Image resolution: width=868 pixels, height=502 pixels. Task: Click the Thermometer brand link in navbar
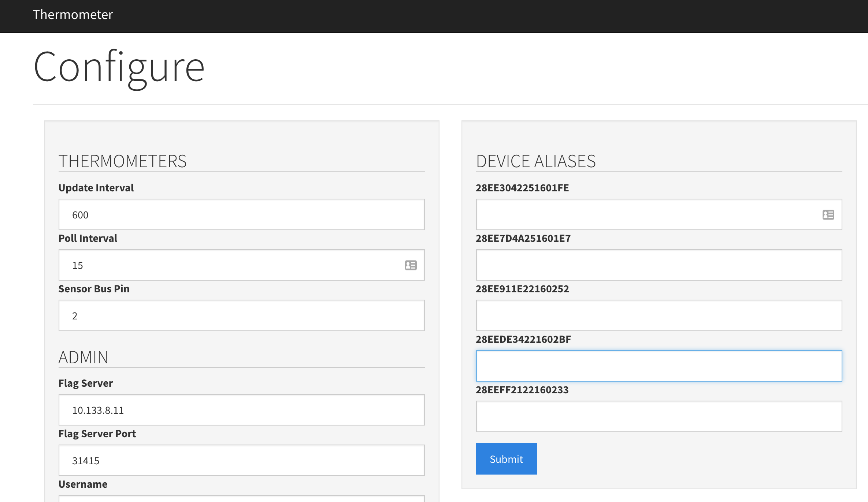coord(73,15)
